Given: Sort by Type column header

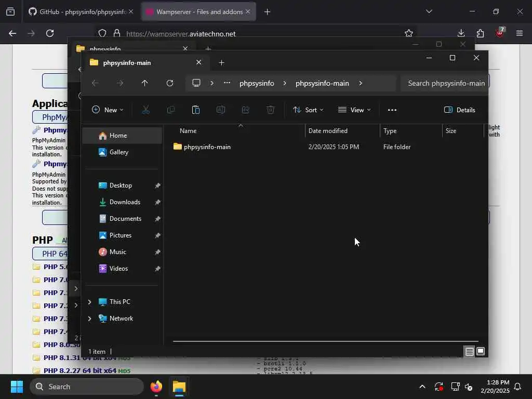Looking at the screenshot, I should point(411,130).
